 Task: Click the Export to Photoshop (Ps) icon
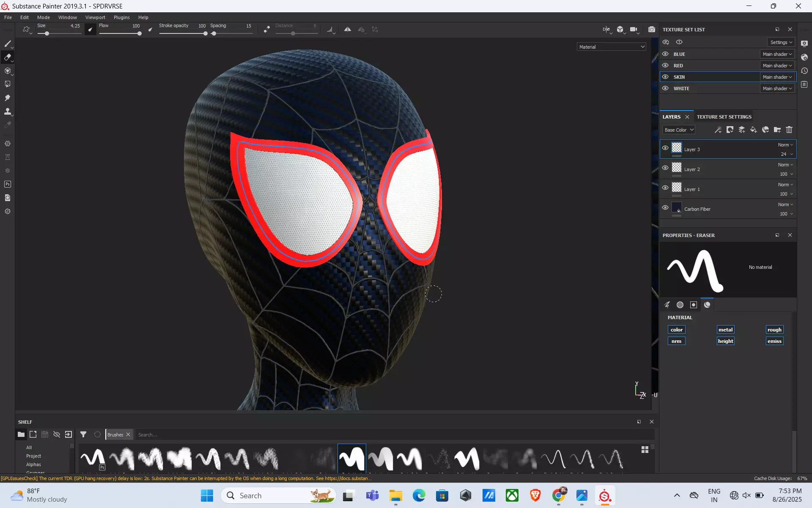click(8, 184)
